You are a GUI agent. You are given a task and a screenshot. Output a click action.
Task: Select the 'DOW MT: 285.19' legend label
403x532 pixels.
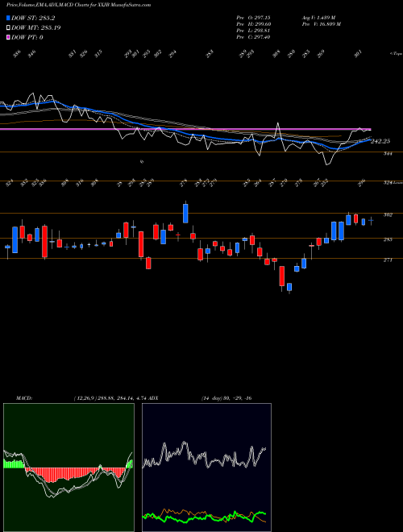[35, 28]
